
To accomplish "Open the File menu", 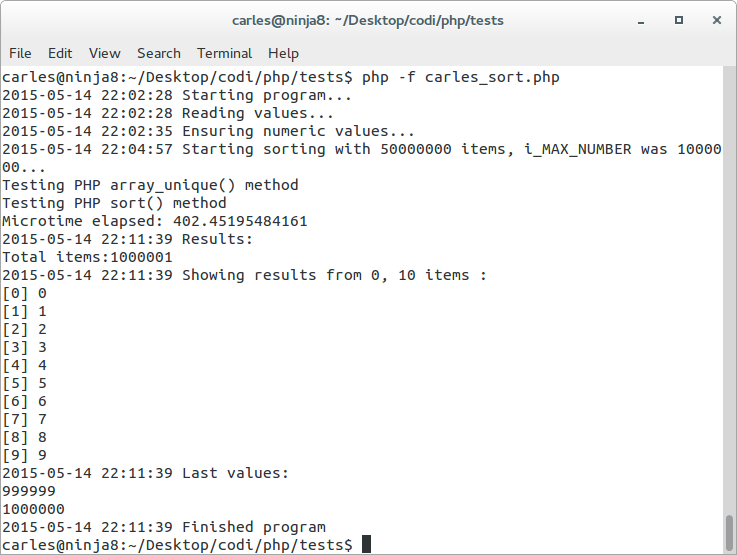I will point(20,54).
